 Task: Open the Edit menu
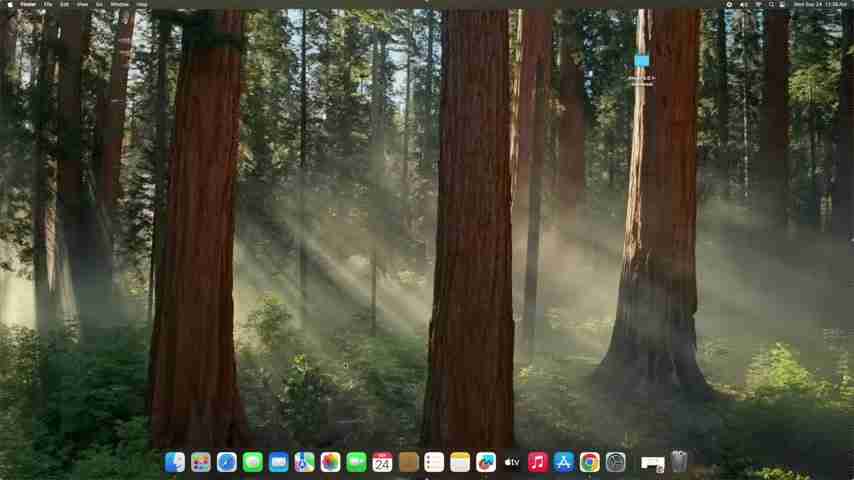coord(64,4)
